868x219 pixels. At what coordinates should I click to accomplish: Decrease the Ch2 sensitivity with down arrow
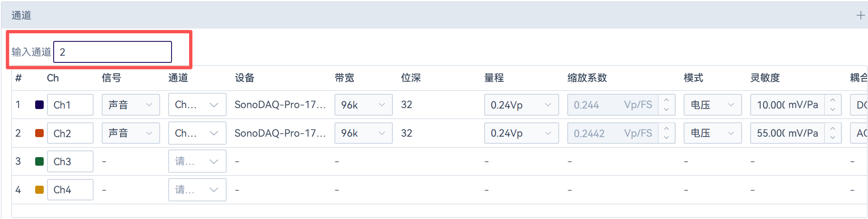pos(833,138)
